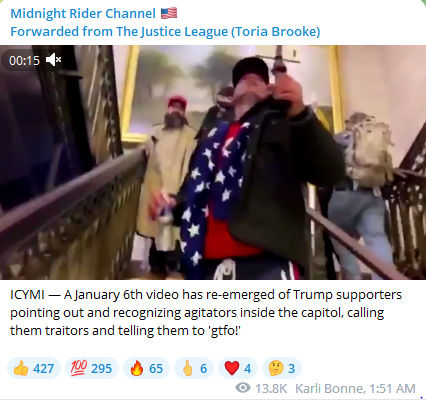Play the video thumbnail
Image resolution: width=426 pixels, height=401 pixels.
213,162
